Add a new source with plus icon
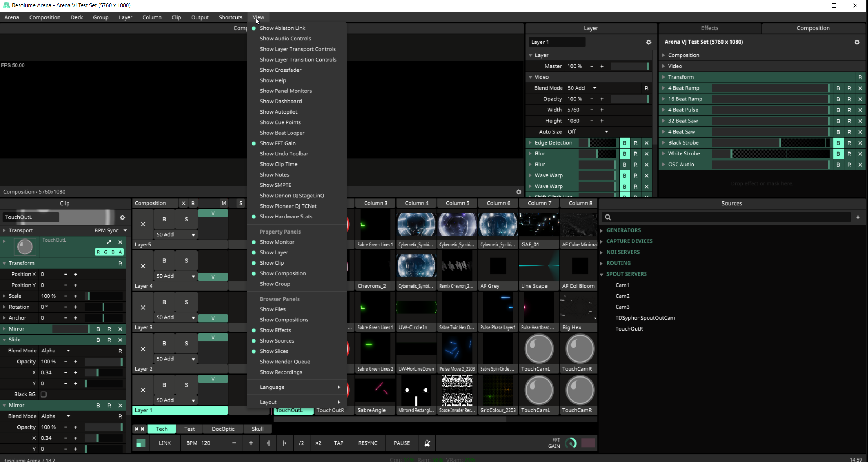Image resolution: width=868 pixels, height=462 pixels. click(x=858, y=217)
